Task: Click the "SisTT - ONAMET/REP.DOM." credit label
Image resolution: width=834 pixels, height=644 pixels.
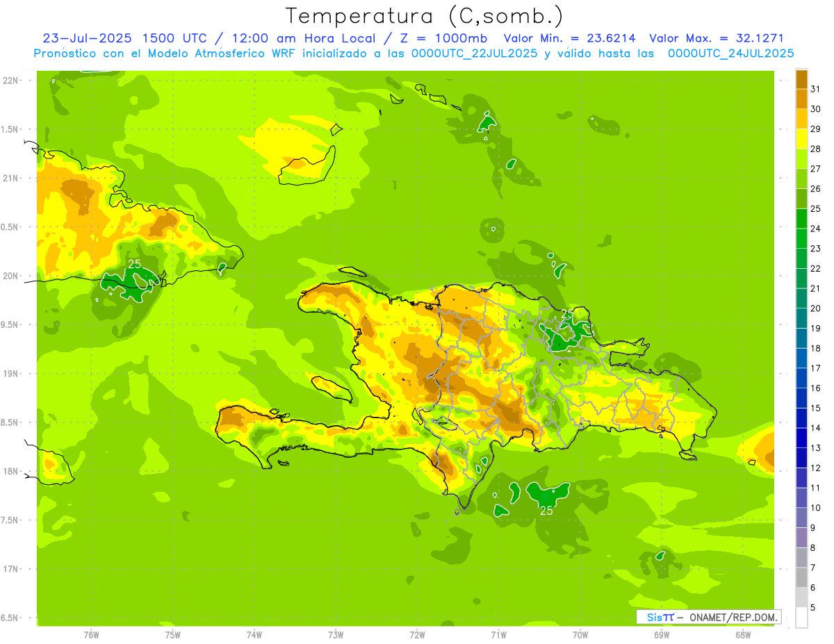Action: click(708, 617)
